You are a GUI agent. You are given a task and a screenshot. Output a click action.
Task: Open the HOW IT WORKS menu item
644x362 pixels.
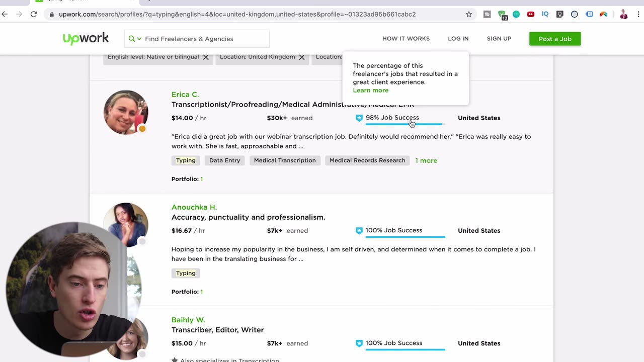click(406, 39)
